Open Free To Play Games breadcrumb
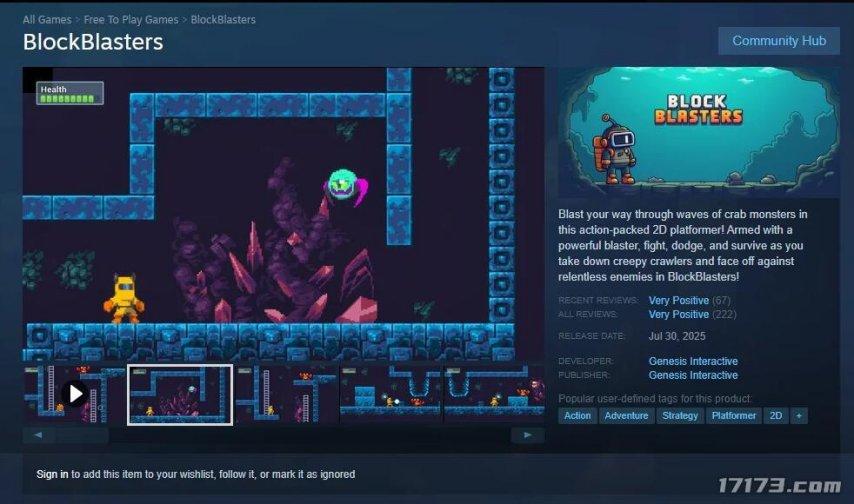This screenshot has height=504, width=854. (x=131, y=20)
